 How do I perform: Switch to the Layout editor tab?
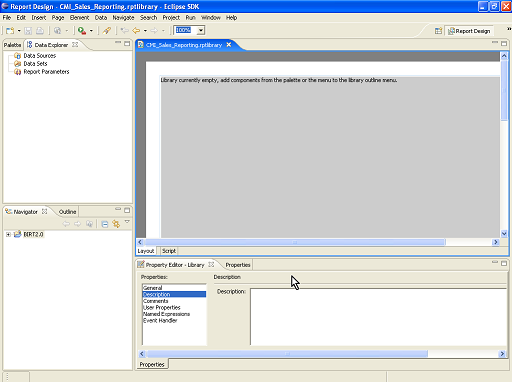point(146,251)
